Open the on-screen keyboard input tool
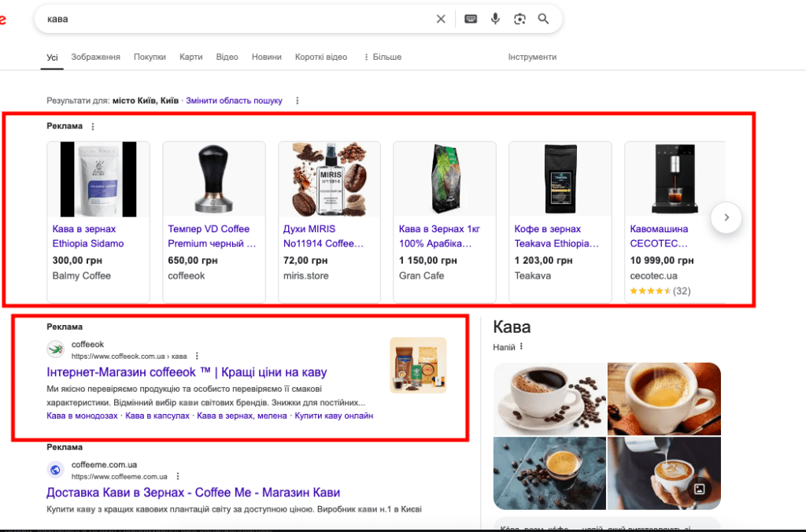Viewport: 806px width, 532px height. click(471, 19)
